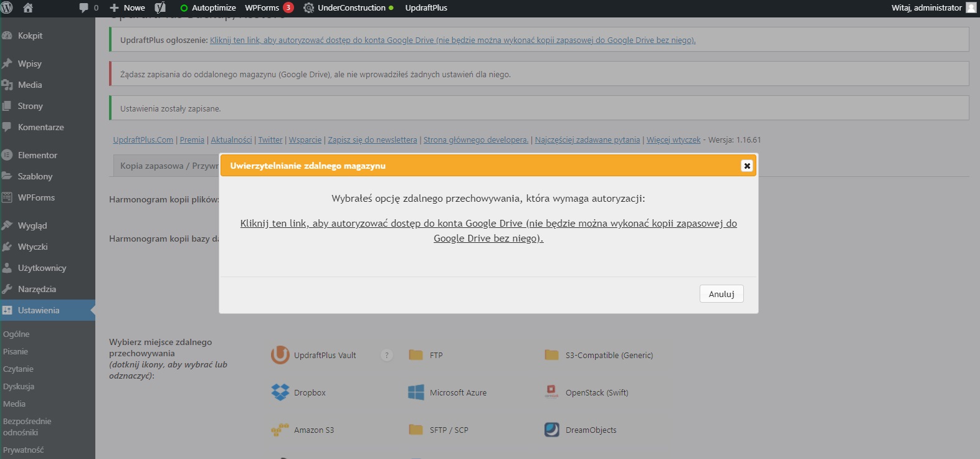Select the Amazon S3 storage icon
The width and height of the screenshot is (980, 459).
pyautogui.click(x=280, y=430)
